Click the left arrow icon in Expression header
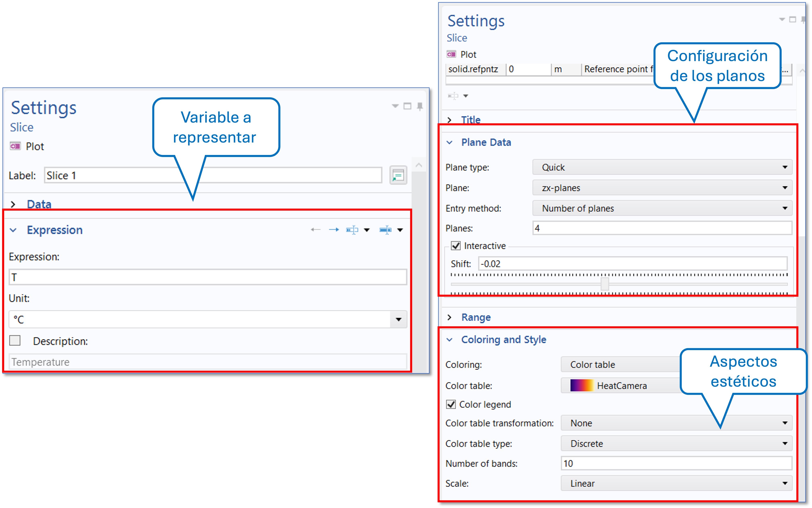Screen dimensions: 812x508 (x=315, y=230)
